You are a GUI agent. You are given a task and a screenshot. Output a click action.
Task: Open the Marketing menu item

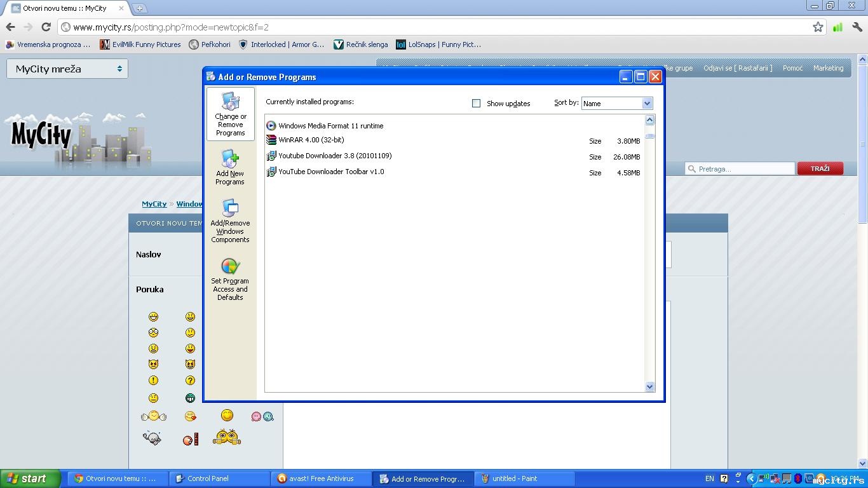(829, 68)
